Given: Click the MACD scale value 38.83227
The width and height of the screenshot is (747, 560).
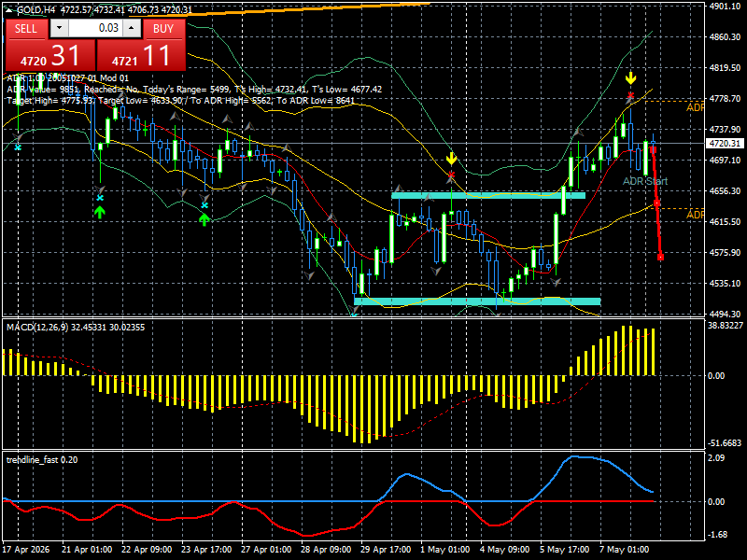Looking at the screenshot, I should coord(726,325).
